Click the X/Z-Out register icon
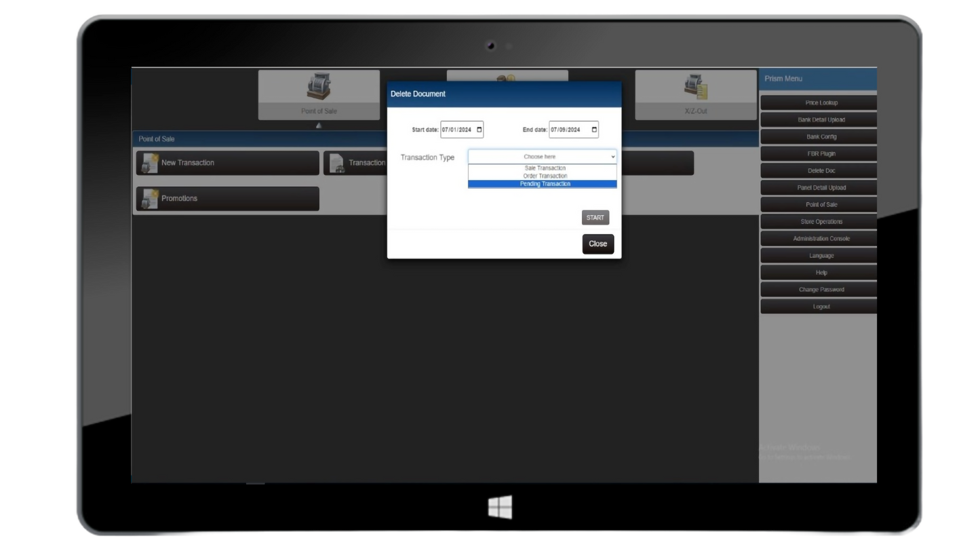This screenshot has height=551, width=980. [x=695, y=88]
